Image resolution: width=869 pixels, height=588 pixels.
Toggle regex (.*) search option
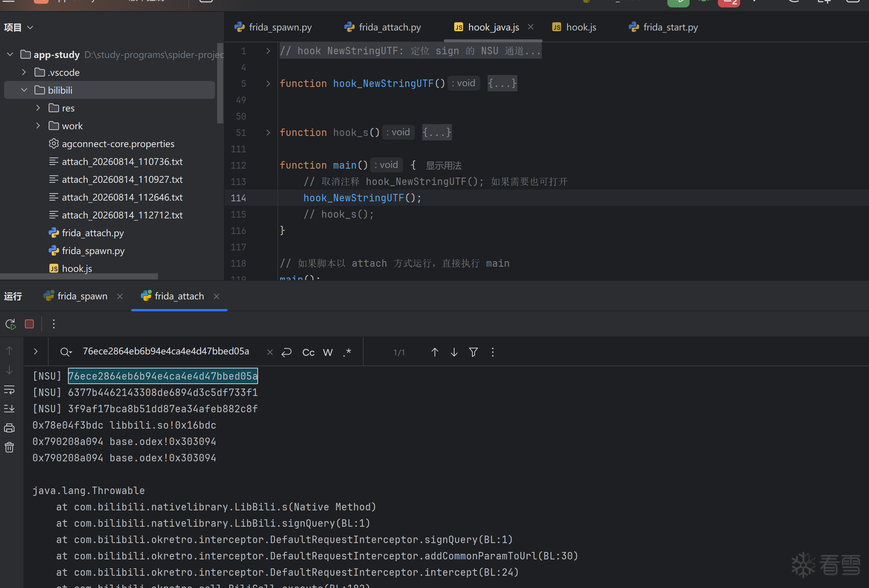pos(347,352)
